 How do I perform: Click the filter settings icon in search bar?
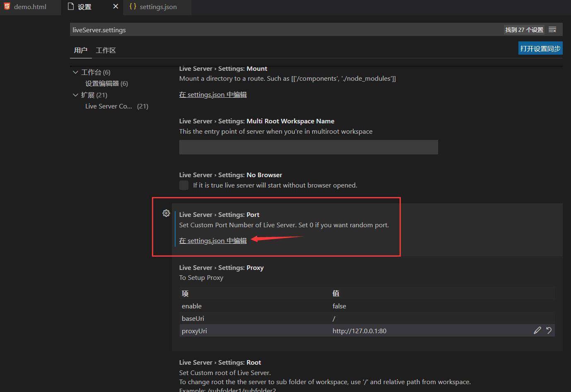click(552, 30)
